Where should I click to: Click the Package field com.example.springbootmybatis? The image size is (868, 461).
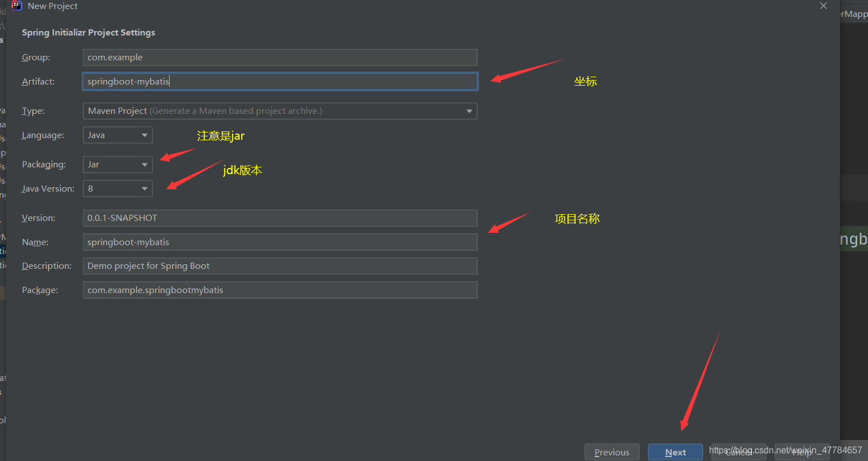pos(280,290)
